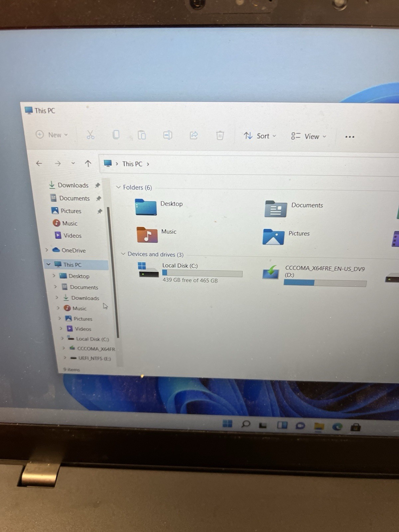The width and height of the screenshot is (399, 532).
Task: Expand Pictures under This PC
Action: click(60, 318)
